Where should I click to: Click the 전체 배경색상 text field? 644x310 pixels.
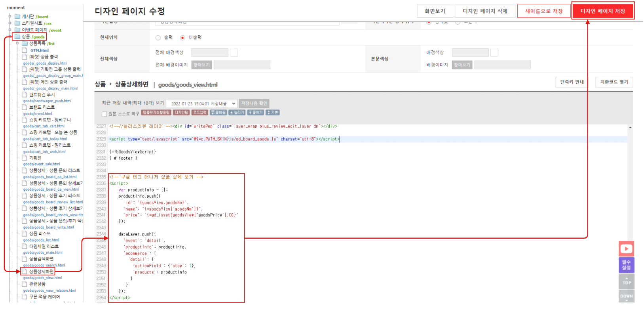[210, 53]
